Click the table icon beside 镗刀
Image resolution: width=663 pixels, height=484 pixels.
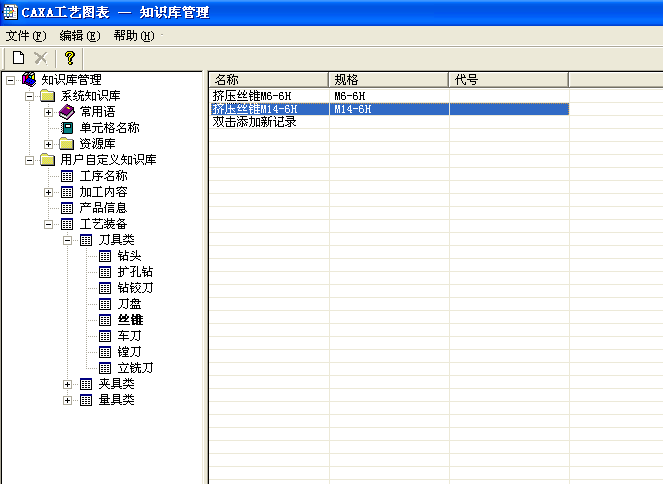(105, 352)
